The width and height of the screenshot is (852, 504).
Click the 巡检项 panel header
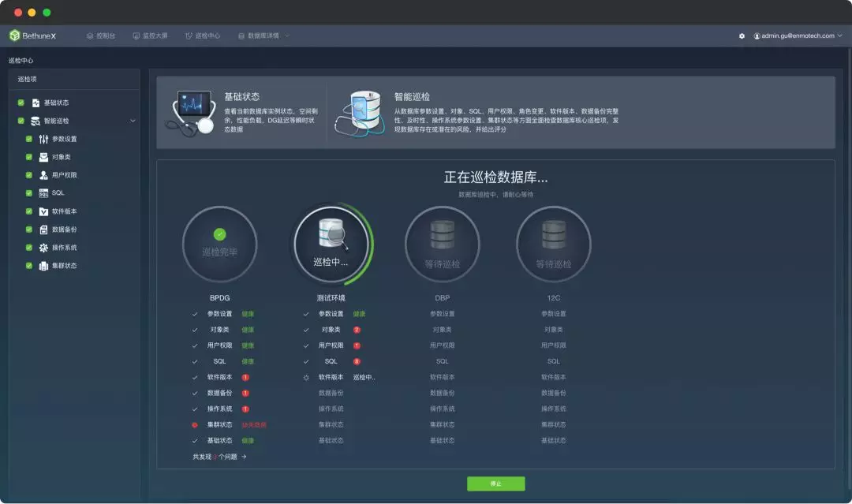coord(74,80)
